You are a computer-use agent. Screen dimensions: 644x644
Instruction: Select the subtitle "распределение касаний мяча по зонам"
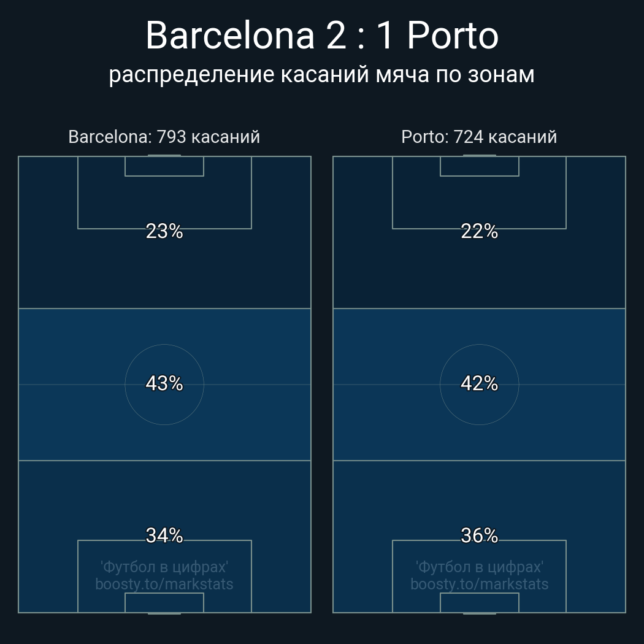322,75
